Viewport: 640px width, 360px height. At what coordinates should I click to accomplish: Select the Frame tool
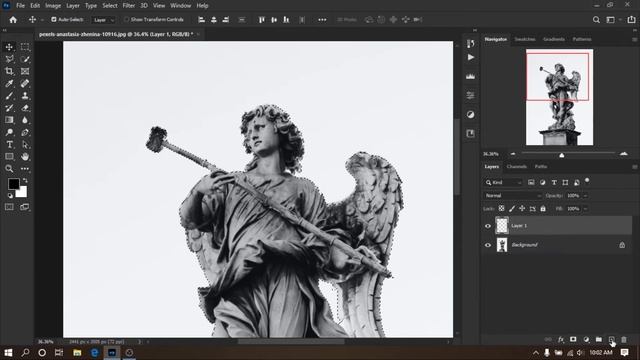(25, 71)
